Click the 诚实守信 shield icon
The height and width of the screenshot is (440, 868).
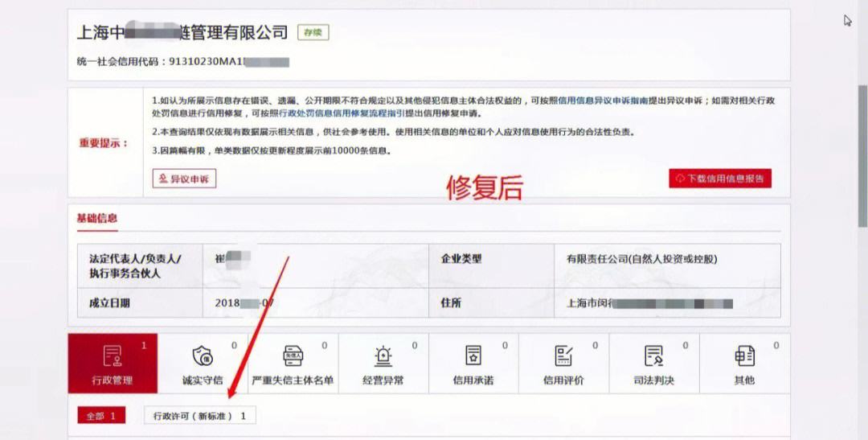tap(203, 356)
